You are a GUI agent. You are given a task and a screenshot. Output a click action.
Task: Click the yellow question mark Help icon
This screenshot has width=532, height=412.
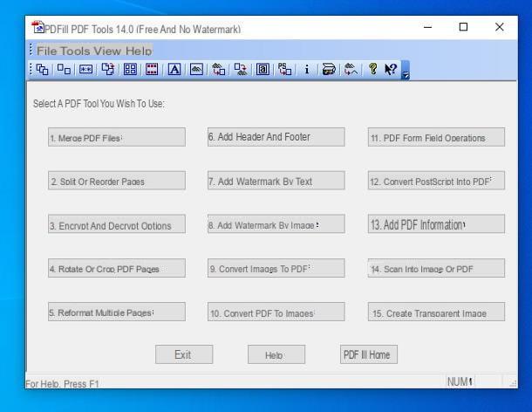tap(373, 69)
